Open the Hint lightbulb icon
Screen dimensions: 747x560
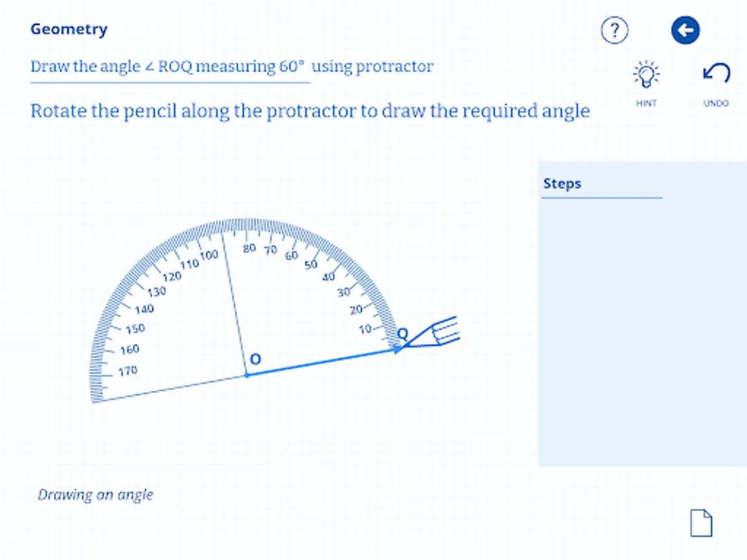(647, 73)
